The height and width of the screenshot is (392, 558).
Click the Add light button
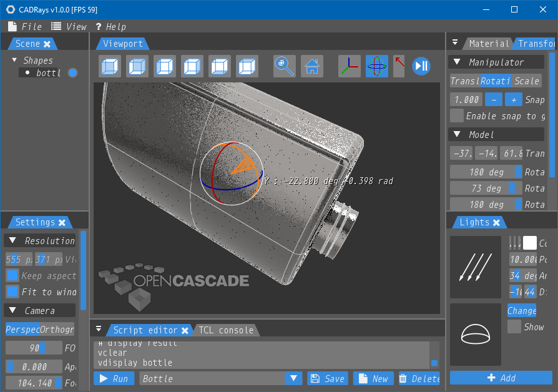[x=501, y=378]
